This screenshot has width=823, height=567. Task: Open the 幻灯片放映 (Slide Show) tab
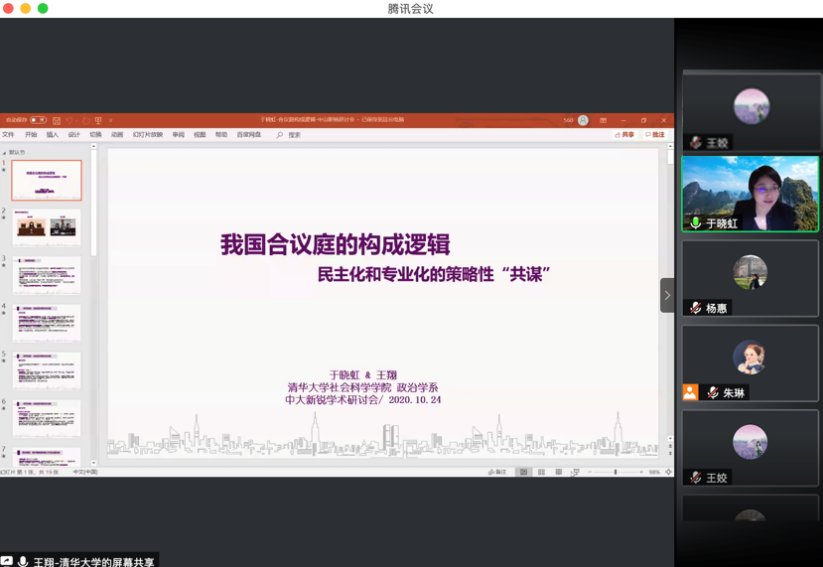coord(148,134)
